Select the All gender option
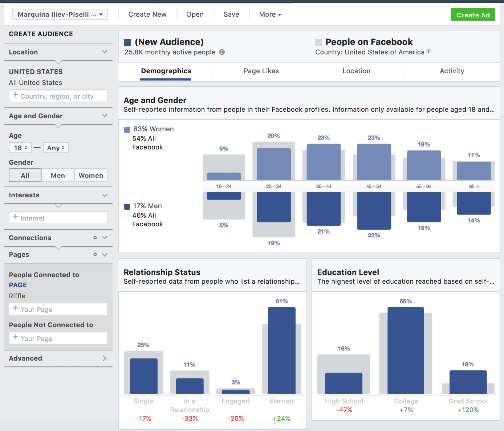The height and width of the screenshot is (431, 504). point(25,176)
